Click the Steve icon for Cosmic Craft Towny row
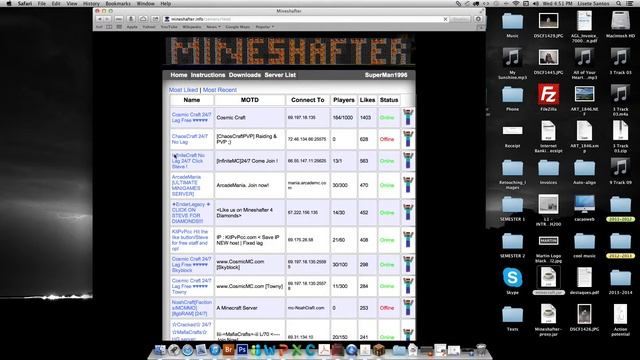Screen dimensions: 640x360 (408, 286)
